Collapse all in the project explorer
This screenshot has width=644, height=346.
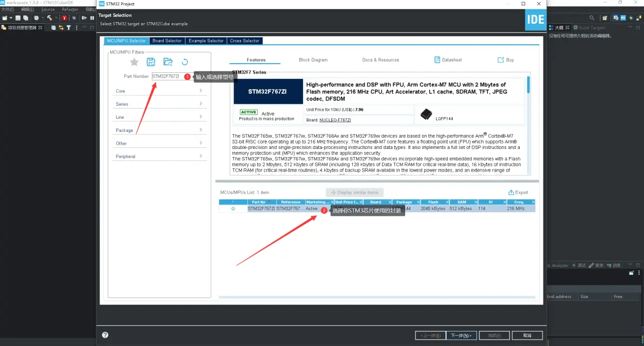tap(53, 28)
